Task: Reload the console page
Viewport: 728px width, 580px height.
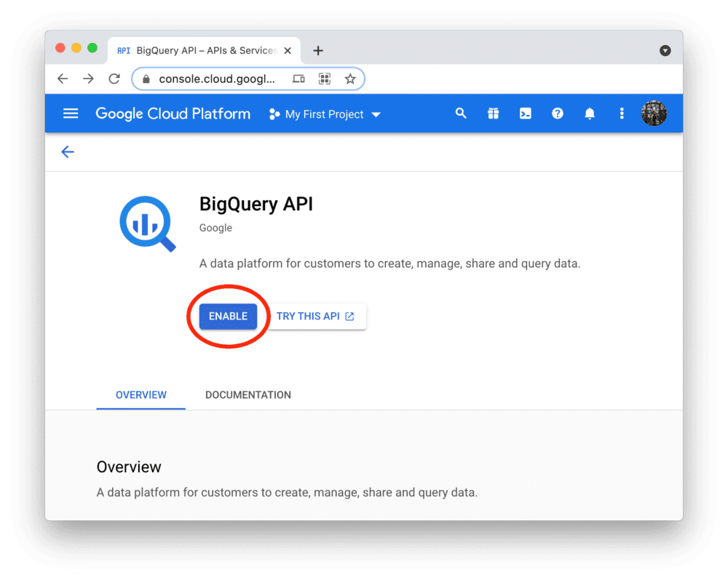Action: pyautogui.click(x=114, y=79)
